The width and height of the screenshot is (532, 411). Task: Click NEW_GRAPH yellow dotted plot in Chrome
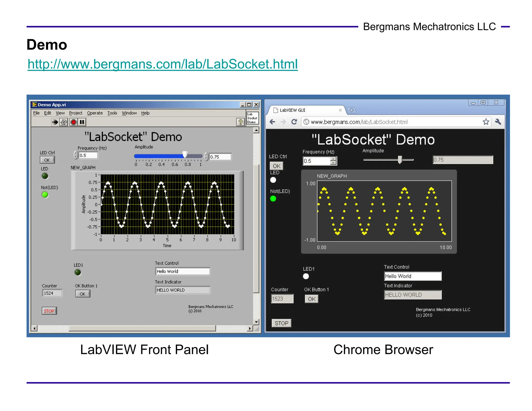click(x=384, y=211)
